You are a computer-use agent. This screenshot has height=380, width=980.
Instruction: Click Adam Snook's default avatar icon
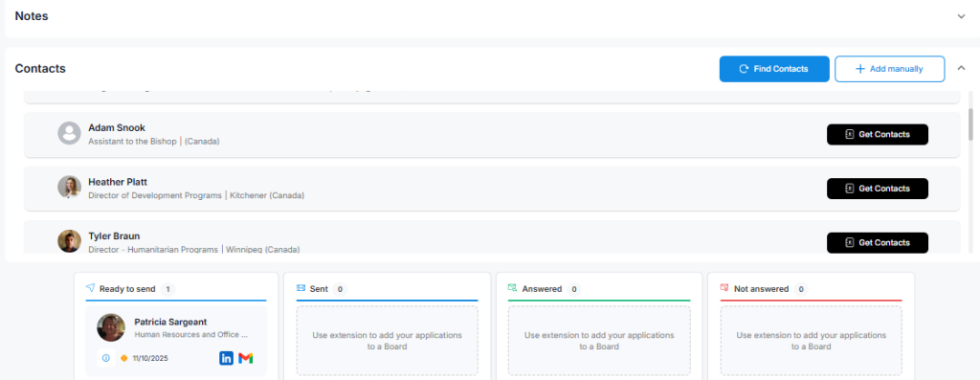[69, 133]
